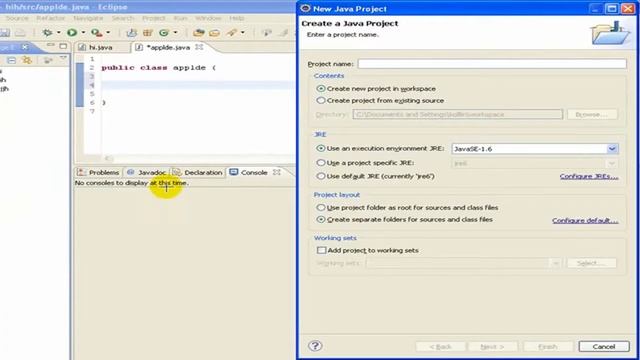This screenshot has width=640, height=360.
Task: Click the Cancel button
Action: [604, 347]
